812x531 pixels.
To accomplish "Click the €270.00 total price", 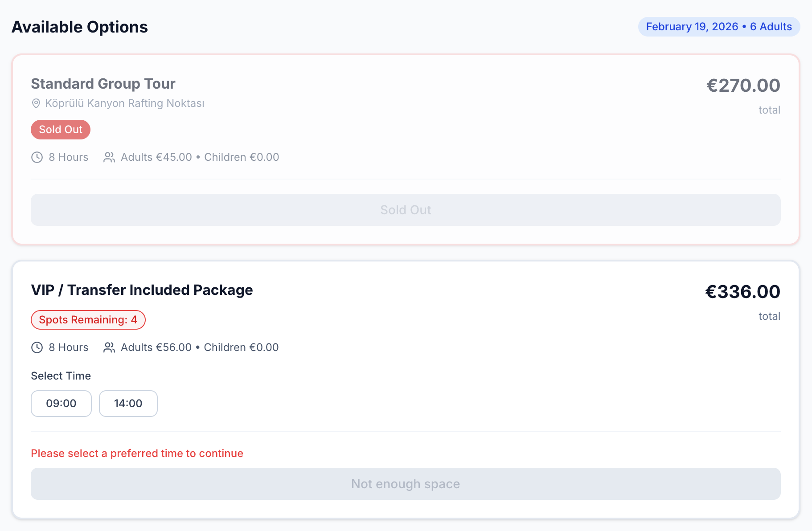I will 743,86.
